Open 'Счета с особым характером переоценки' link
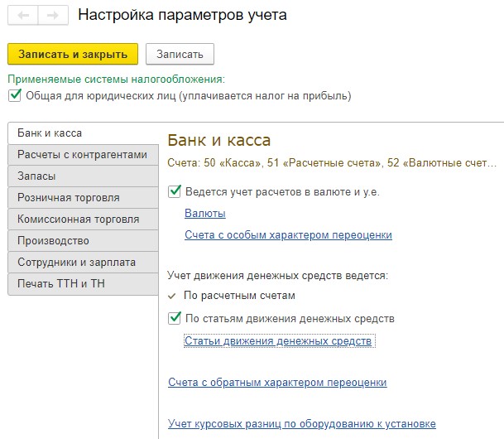Viewport: 504px width, 439px height. [288, 234]
